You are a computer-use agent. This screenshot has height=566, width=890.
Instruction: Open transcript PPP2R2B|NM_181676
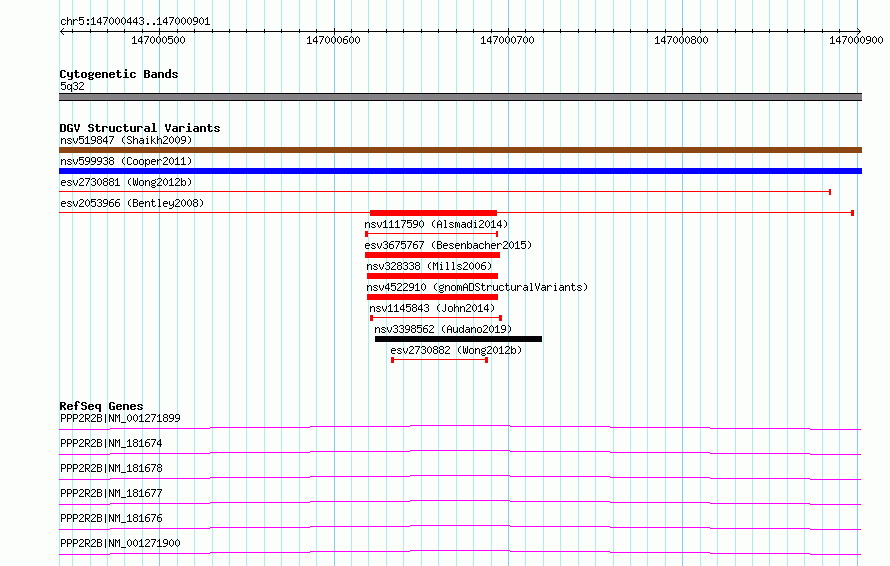(111, 518)
